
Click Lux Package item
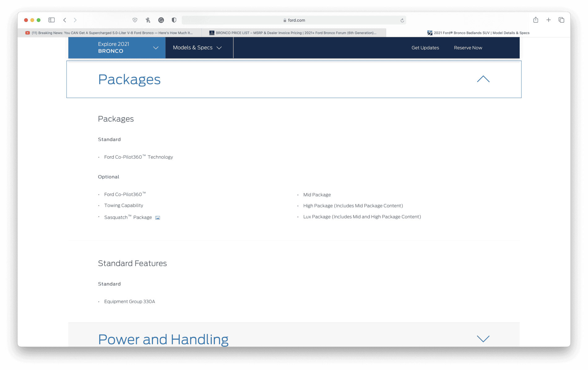click(x=362, y=217)
